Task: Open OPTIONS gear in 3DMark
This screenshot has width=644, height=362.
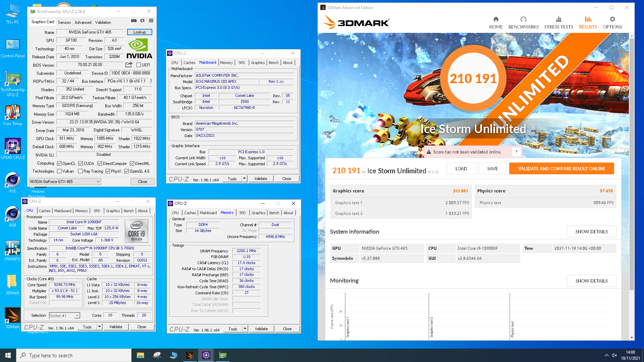Action: tap(612, 22)
